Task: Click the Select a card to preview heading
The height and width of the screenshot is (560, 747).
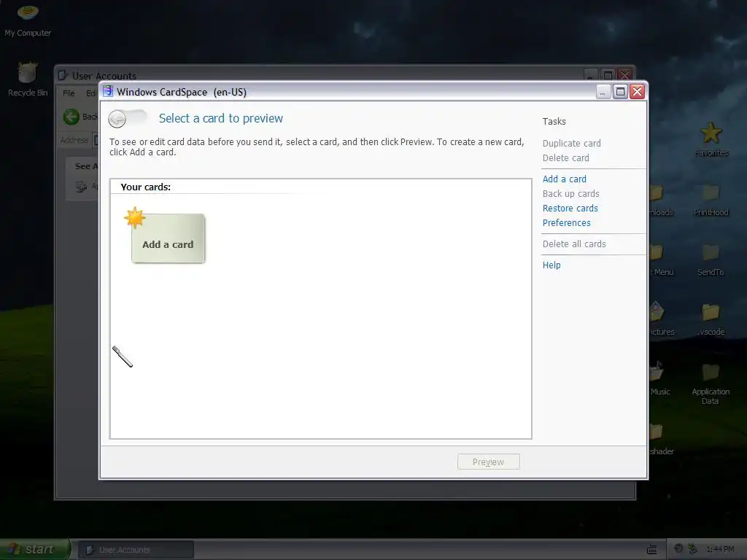Action: click(220, 118)
